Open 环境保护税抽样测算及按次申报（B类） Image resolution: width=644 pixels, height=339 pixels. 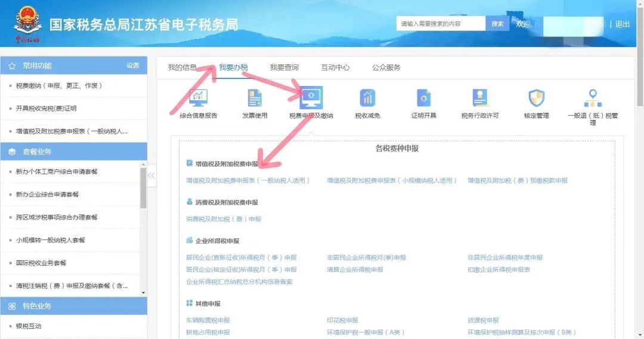[522, 332]
